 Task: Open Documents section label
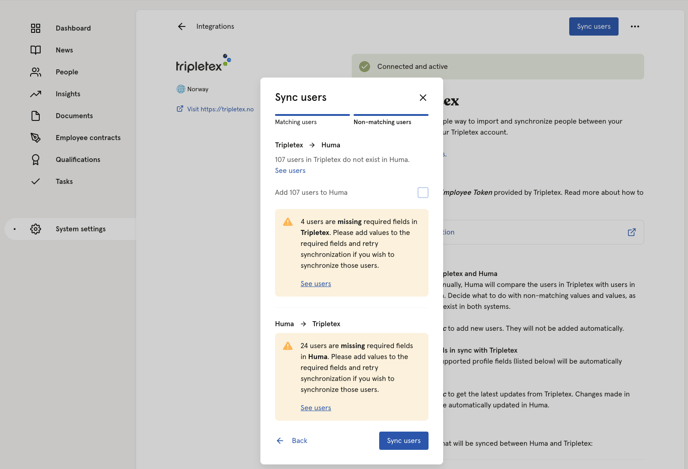pyautogui.click(x=74, y=116)
